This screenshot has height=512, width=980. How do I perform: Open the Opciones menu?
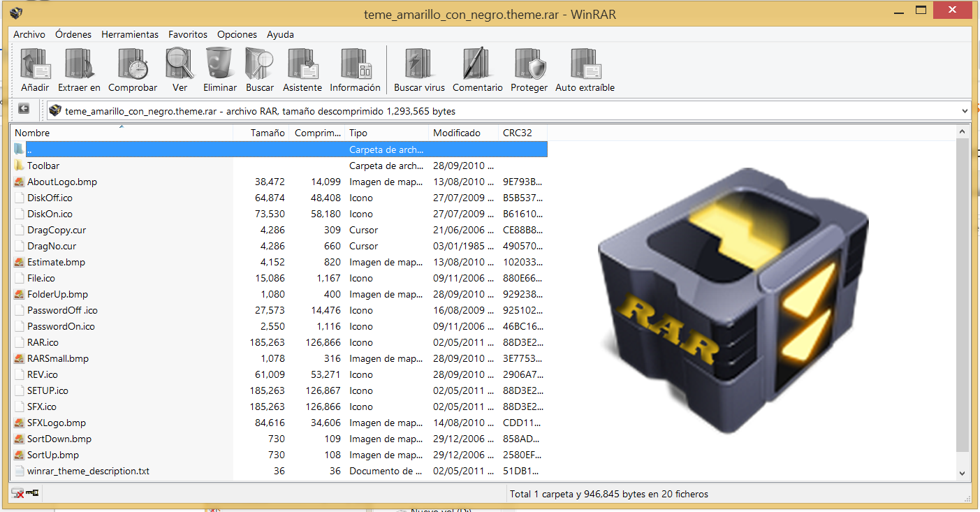pos(237,34)
